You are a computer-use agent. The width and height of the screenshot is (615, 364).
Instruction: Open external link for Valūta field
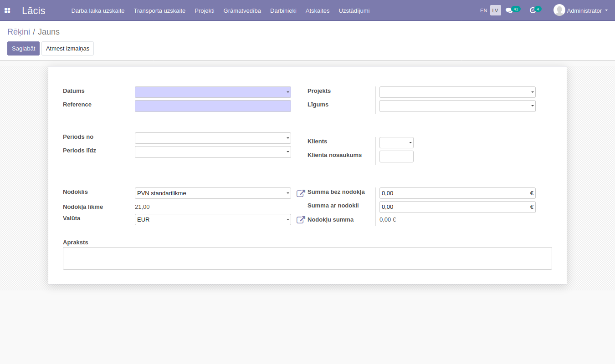301,220
